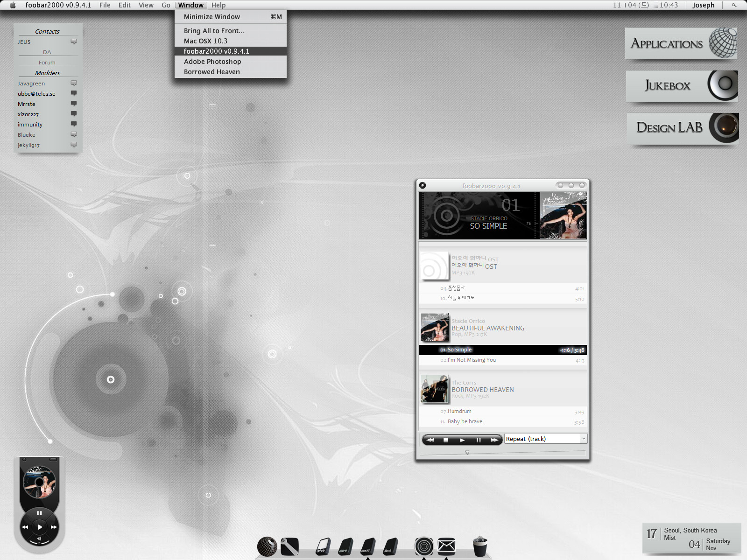Skip to previous track in foobar2000 window

[430, 440]
